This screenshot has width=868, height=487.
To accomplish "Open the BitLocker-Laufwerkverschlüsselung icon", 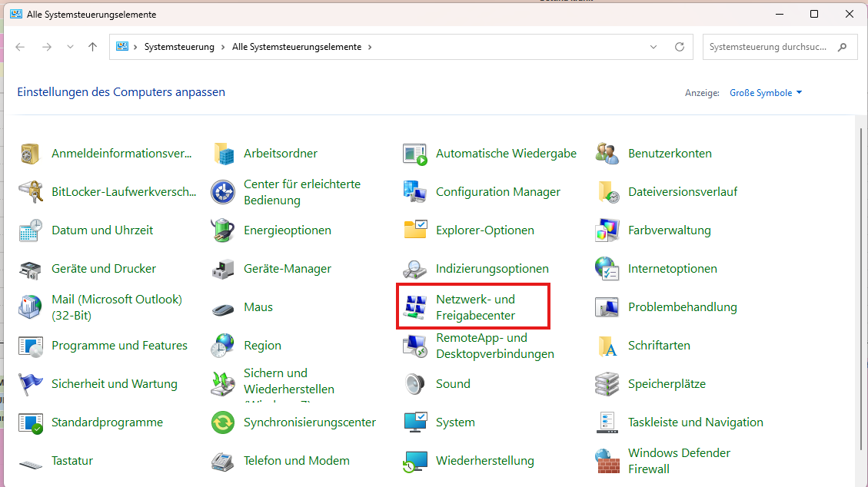I will [31, 192].
